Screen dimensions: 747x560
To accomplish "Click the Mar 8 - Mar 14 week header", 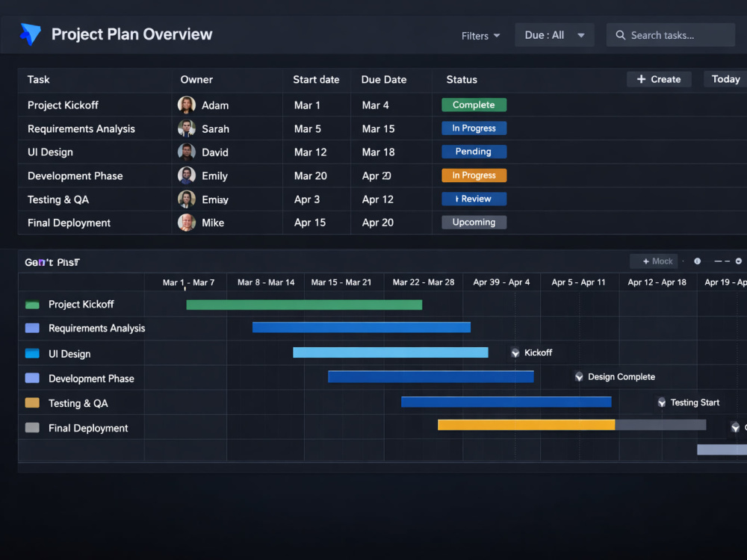I will point(266,282).
